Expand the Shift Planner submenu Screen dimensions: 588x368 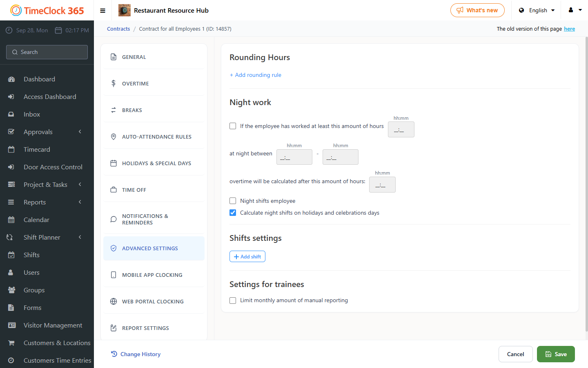(47, 238)
